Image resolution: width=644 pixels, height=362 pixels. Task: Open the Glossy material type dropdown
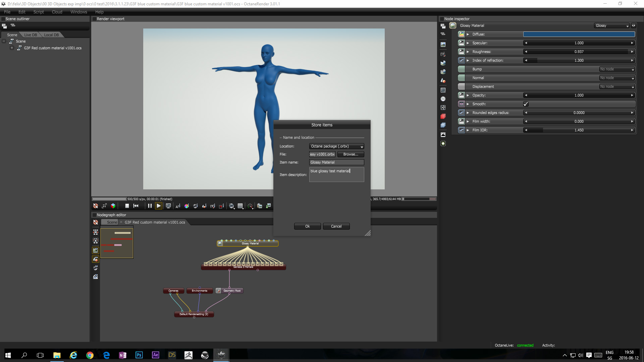coord(612,25)
